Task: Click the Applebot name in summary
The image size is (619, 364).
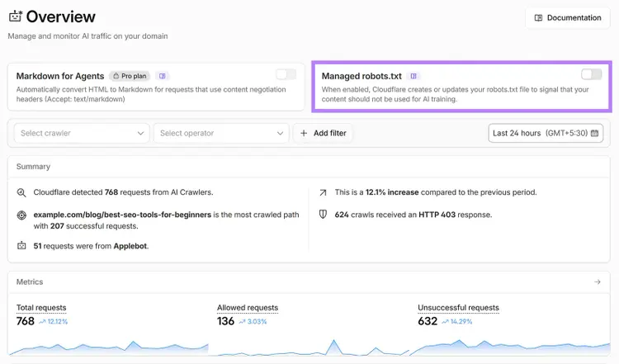Action: (130, 246)
